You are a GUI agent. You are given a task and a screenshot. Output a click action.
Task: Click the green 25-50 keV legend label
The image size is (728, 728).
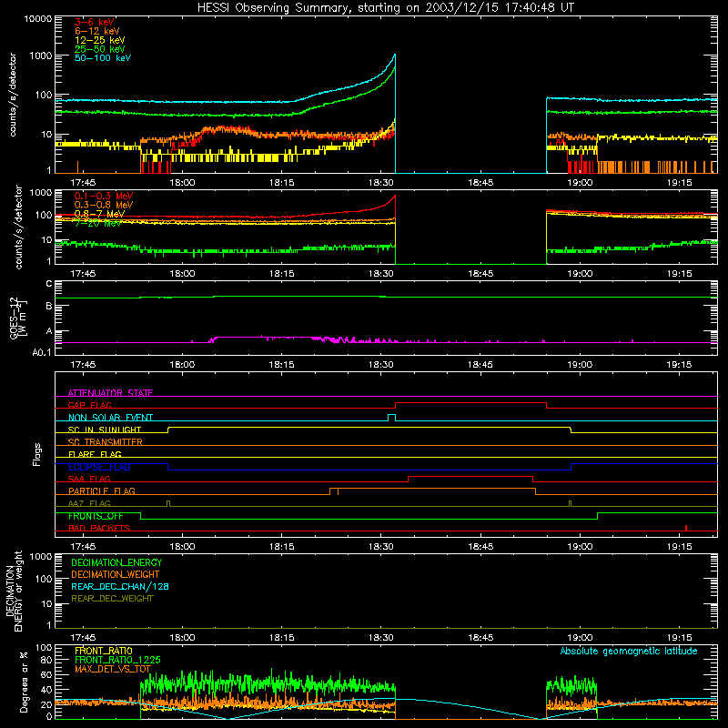click(x=100, y=49)
